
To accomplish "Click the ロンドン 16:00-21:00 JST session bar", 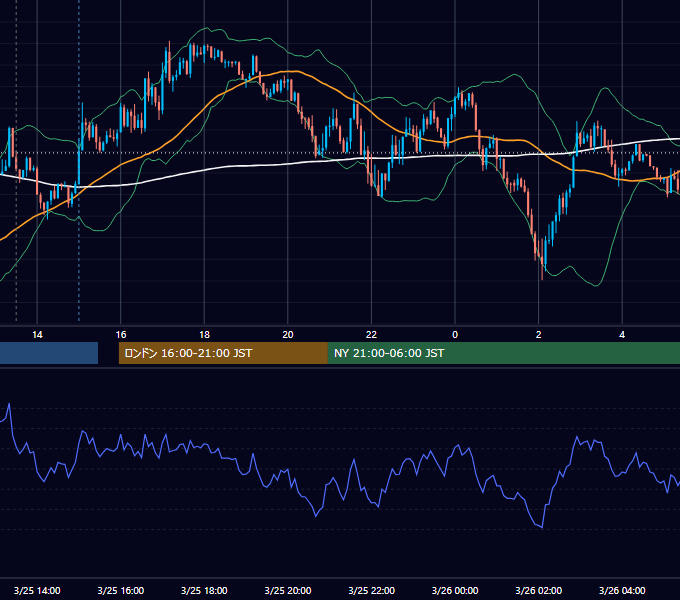I will (x=223, y=353).
